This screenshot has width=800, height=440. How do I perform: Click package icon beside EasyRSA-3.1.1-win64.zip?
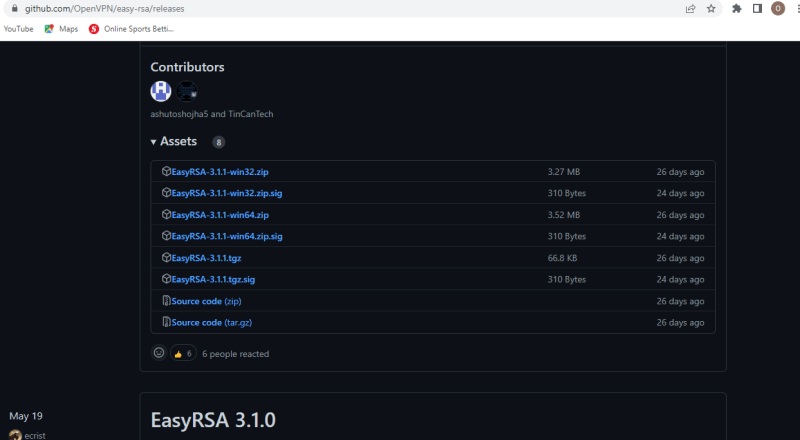166,215
